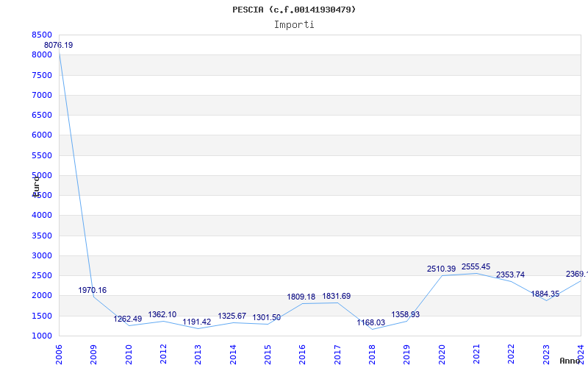Click x-axis year label 2010
588x368 pixels.
[129, 355]
